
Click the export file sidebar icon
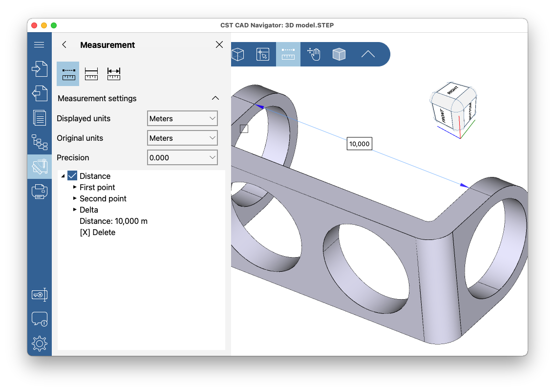pos(40,93)
